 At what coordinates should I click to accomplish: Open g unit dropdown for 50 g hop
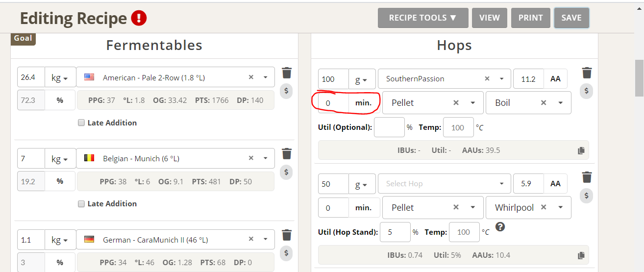(362, 184)
